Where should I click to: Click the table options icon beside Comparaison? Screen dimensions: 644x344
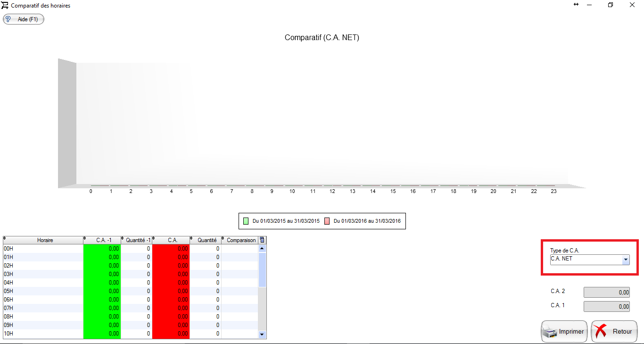262,240
